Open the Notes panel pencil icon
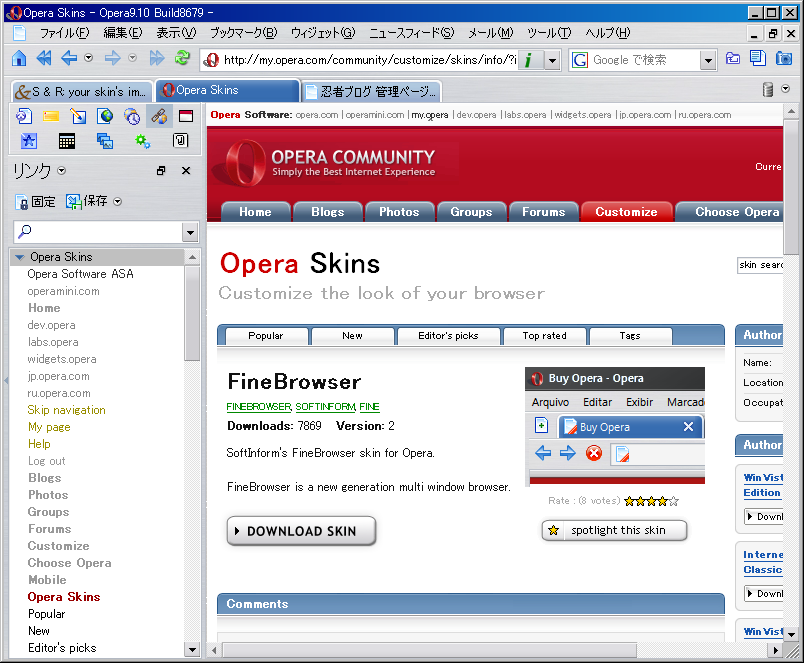Screen dimensions: 804x663 [78, 116]
